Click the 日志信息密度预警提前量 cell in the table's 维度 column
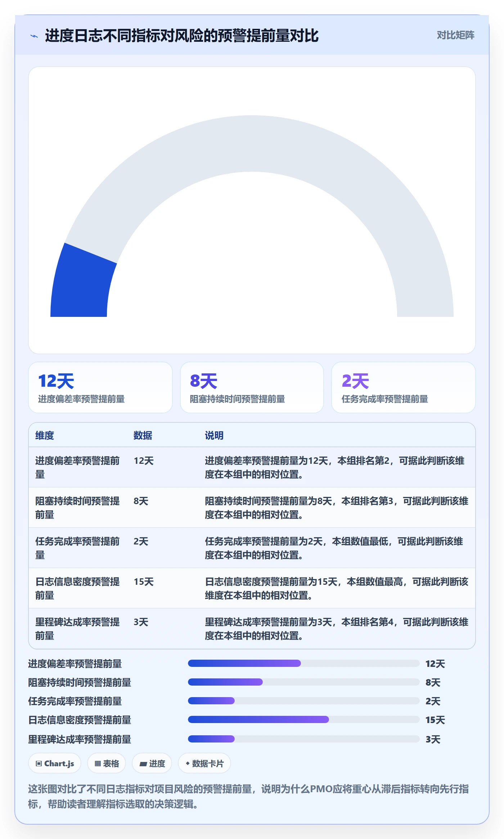 point(77,588)
